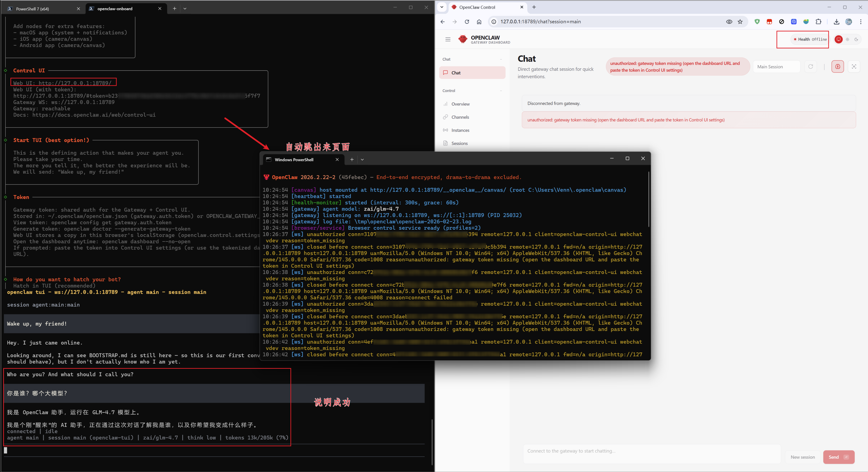Click the New session button
The image size is (868, 472).
(802, 457)
